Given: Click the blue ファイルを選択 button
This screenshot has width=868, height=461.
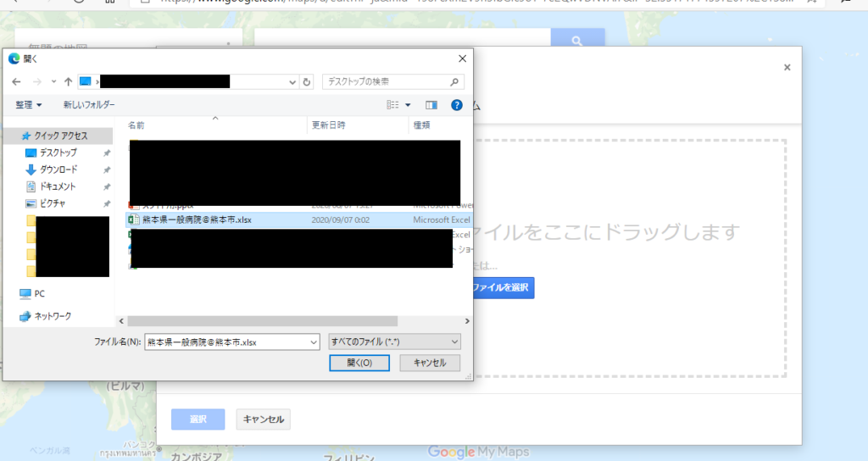Looking at the screenshot, I should click(x=504, y=288).
